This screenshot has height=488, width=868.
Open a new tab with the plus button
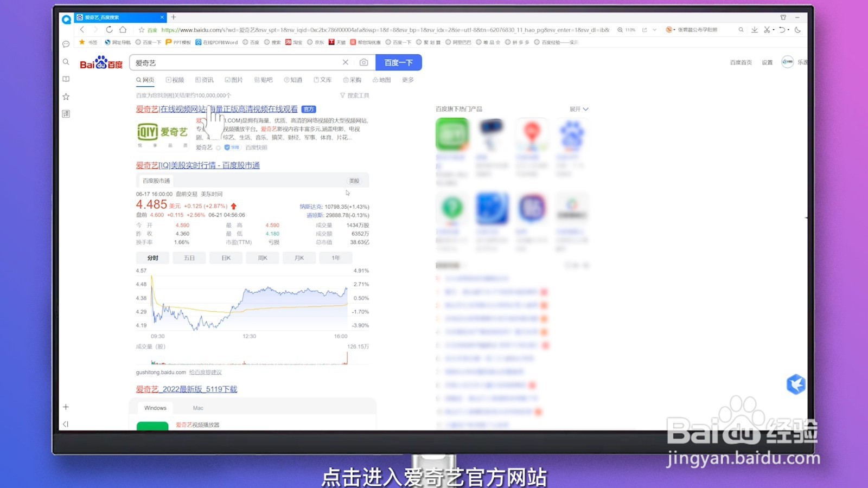pyautogui.click(x=174, y=17)
